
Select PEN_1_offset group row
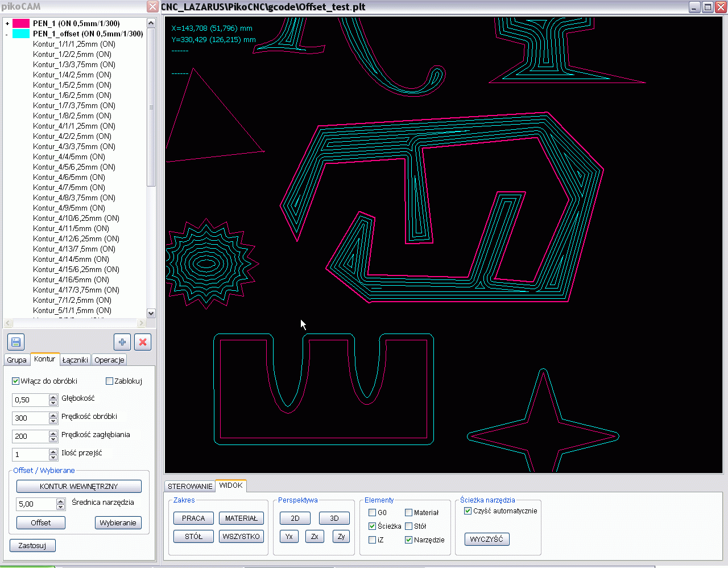(x=88, y=34)
